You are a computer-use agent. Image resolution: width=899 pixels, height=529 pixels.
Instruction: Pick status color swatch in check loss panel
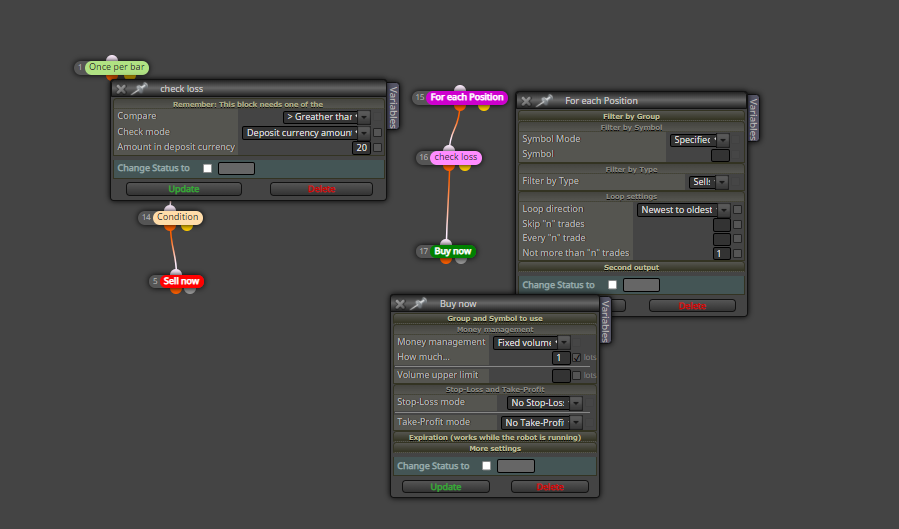coord(236,169)
